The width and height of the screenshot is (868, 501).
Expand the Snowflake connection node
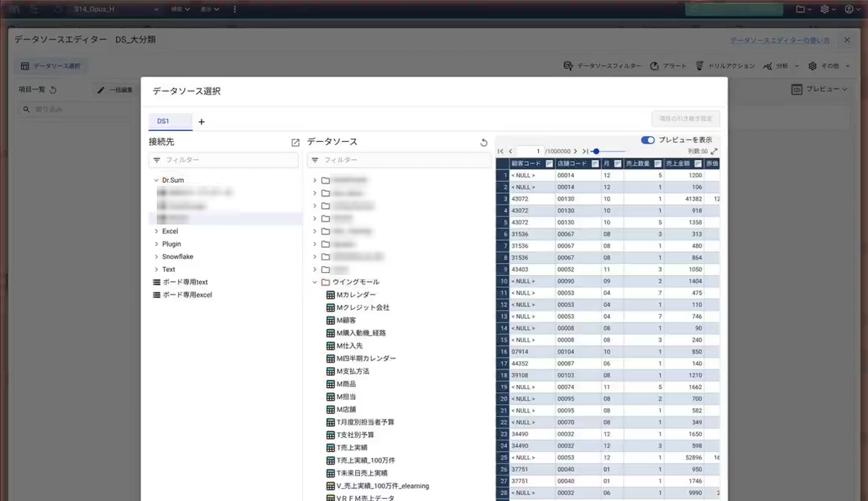[x=156, y=257]
